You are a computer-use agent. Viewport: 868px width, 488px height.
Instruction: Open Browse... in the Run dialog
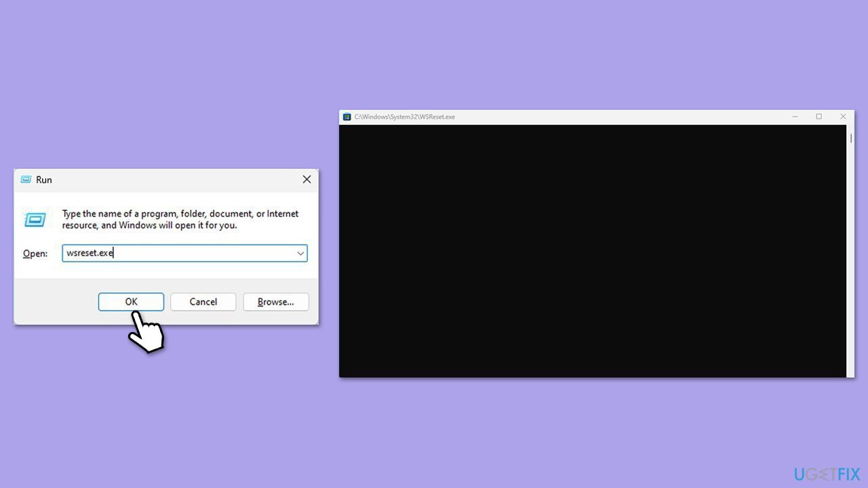pos(275,302)
